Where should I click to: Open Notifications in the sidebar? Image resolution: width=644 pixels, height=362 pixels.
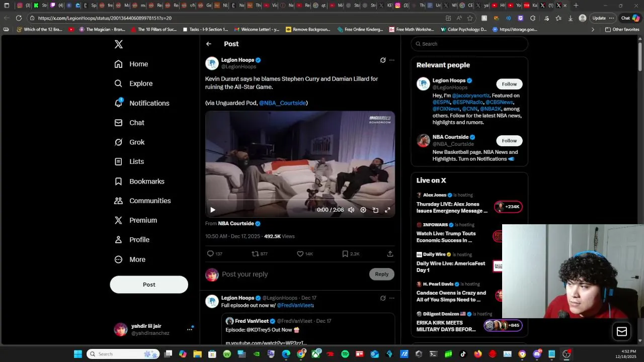click(x=142, y=103)
